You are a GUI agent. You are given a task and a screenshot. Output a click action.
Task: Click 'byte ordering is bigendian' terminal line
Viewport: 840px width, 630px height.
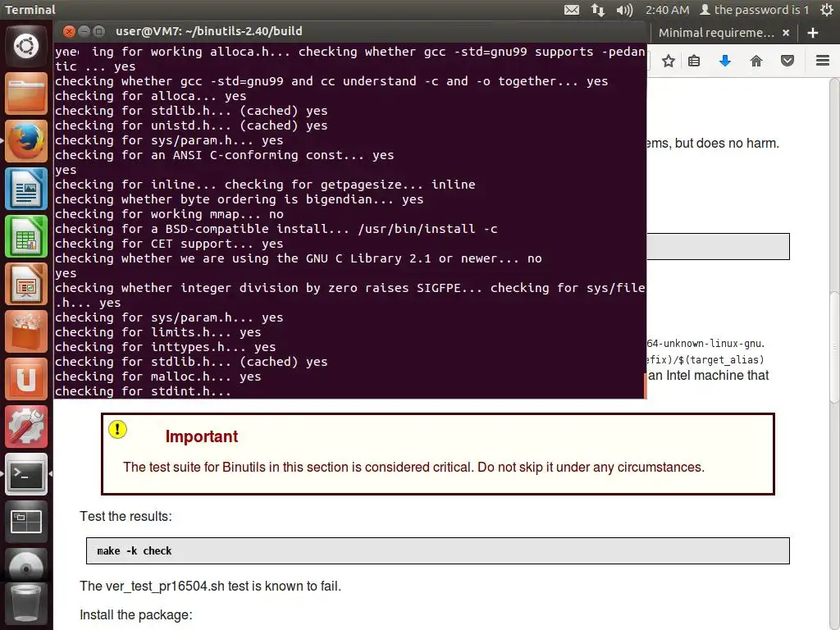(240, 199)
